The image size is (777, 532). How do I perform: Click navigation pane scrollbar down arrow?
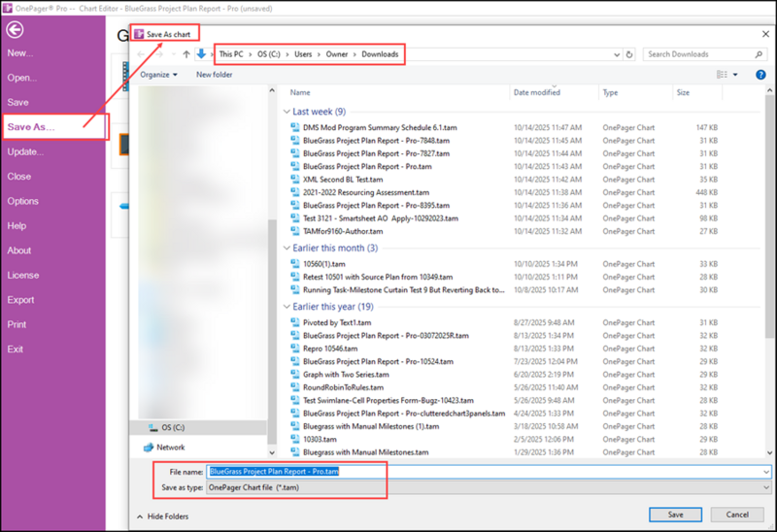click(272, 452)
